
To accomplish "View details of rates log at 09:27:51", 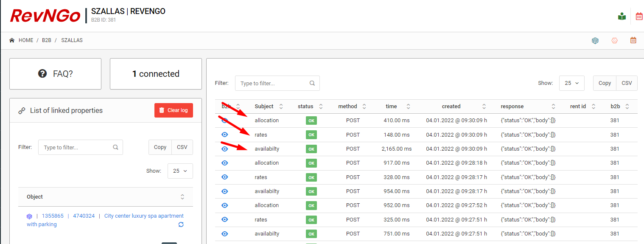I will tap(225, 219).
